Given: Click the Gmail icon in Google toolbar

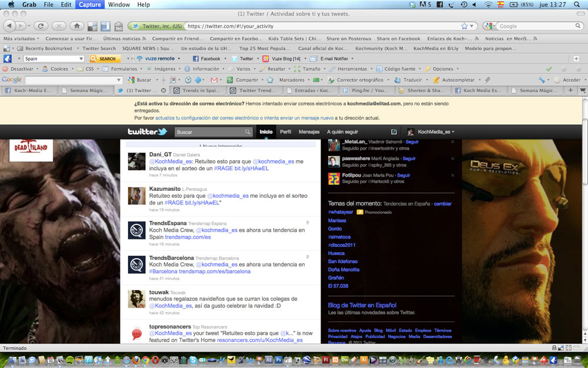Looking at the screenshot, I should pyautogui.click(x=214, y=80).
